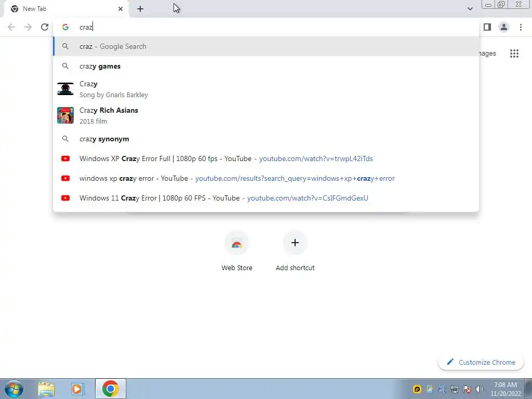Screen dimensions: 532x399
Task: Click the Crazy Rich Asians poster thumbnail
Action: tap(65, 115)
